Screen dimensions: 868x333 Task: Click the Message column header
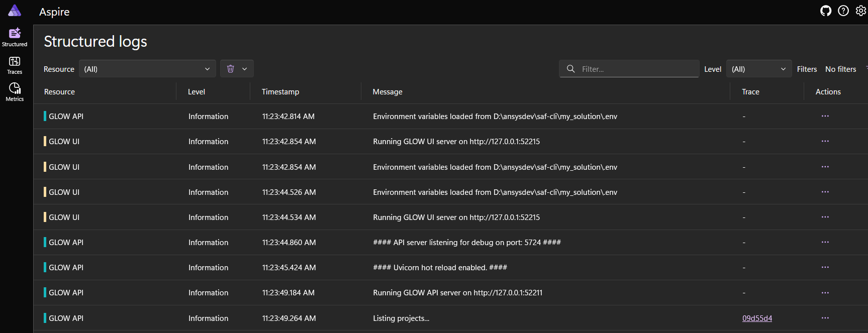point(388,91)
